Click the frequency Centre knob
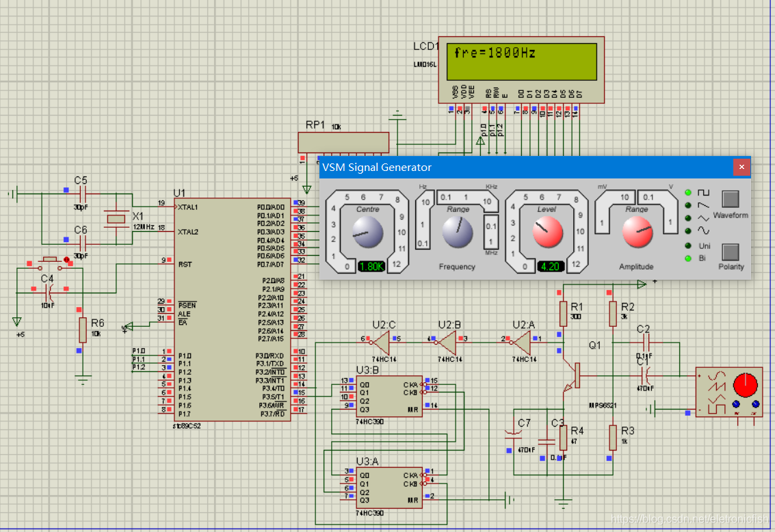Viewport: 775px width, 532px height. click(368, 232)
